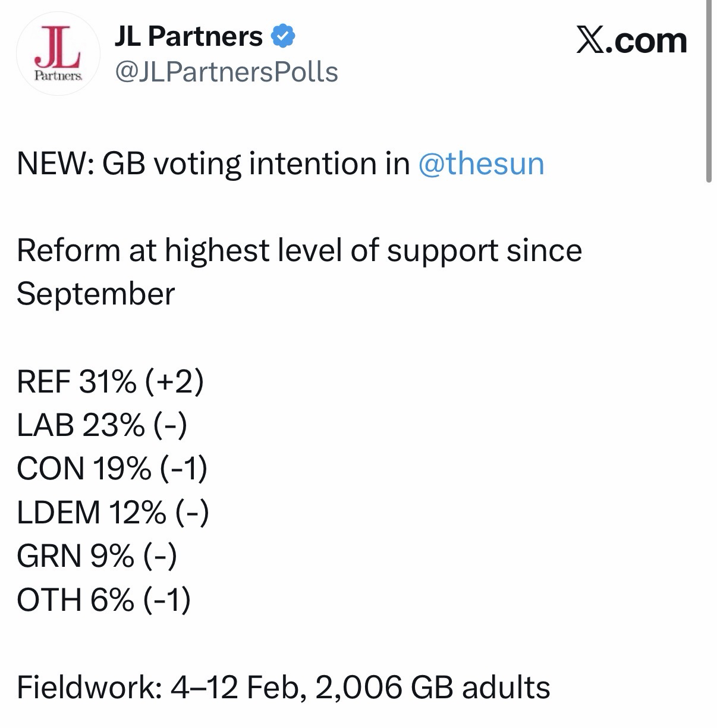Click the blue verified checkmark badge
This screenshot has width=717, height=728.
(283, 37)
